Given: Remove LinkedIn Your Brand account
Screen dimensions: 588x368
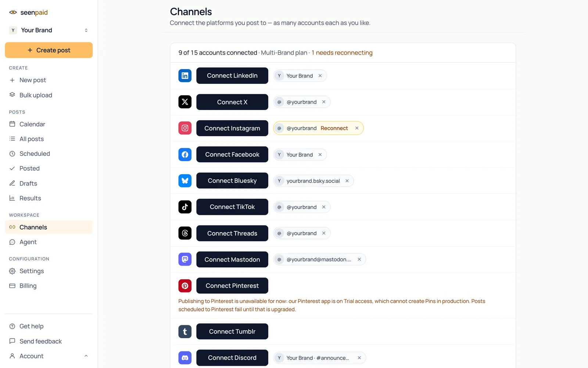Looking at the screenshot, I should tap(320, 76).
